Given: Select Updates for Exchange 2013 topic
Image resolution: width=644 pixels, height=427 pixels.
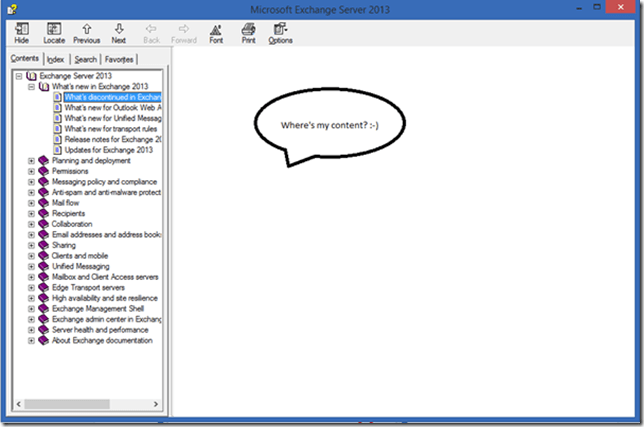Looking at the screenshot, I should coord(106,149).
